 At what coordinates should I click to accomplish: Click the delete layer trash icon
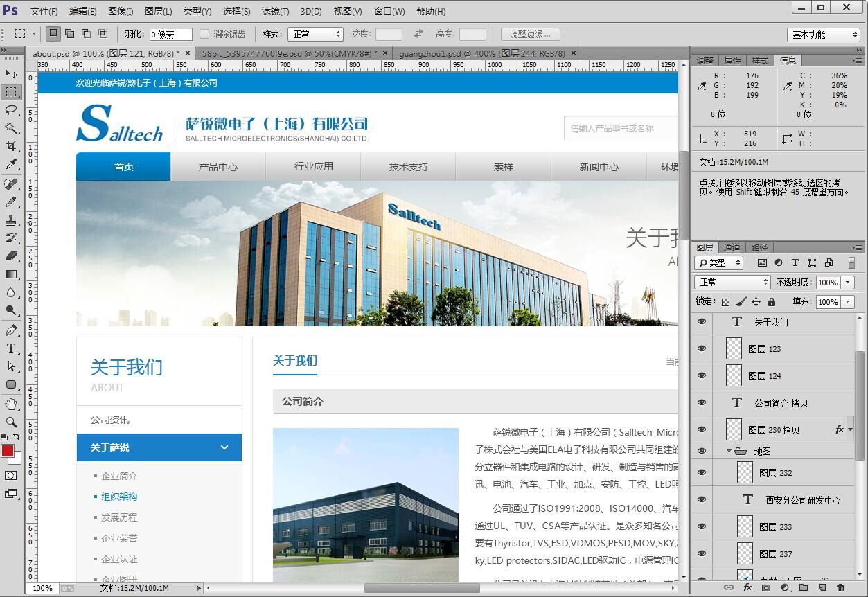840,587
